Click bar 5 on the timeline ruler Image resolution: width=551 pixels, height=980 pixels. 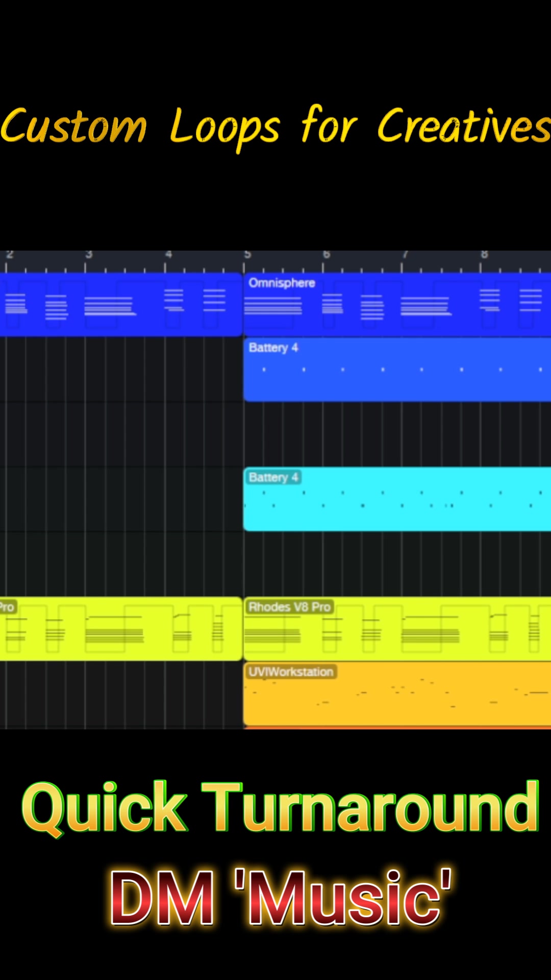pyautogui.click(x=247, y=255)
